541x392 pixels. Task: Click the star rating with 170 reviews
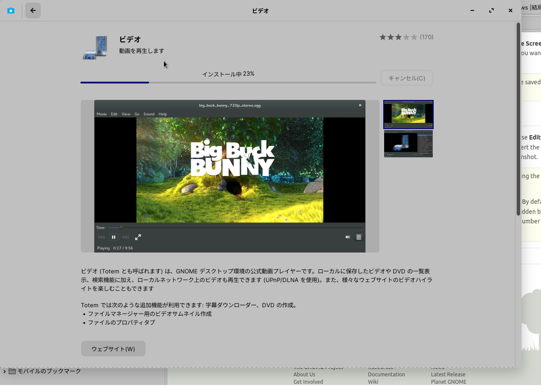point(406,37)
